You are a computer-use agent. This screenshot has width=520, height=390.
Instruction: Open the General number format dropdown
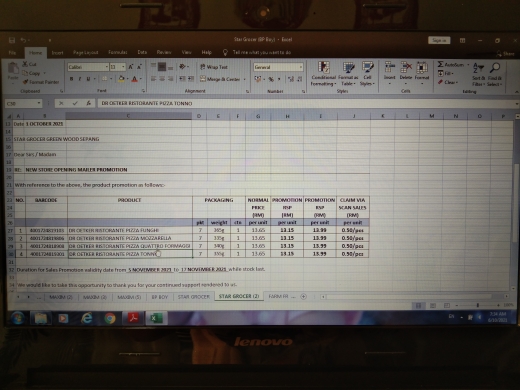pyautogui.click(x=301, y=67)
